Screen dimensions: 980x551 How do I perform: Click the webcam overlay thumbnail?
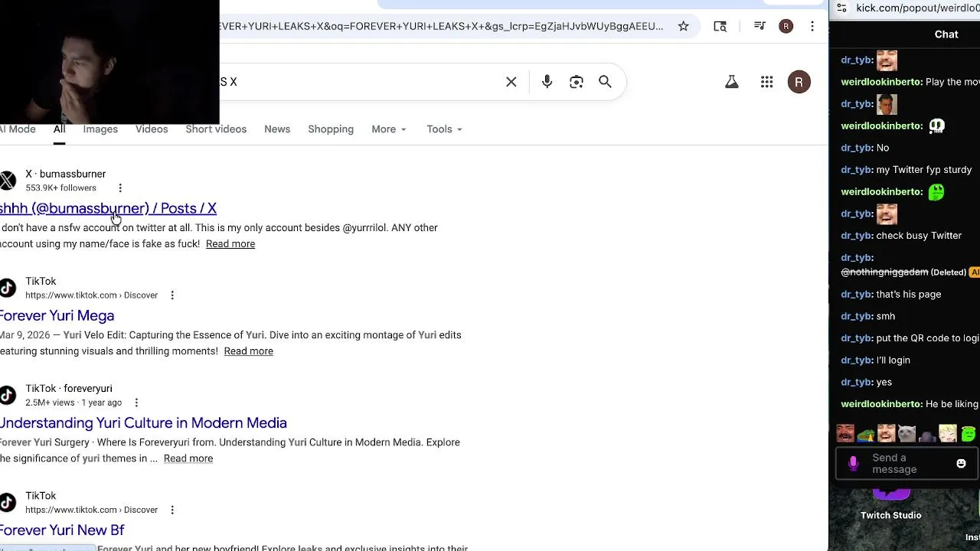(x=109, y=62)
